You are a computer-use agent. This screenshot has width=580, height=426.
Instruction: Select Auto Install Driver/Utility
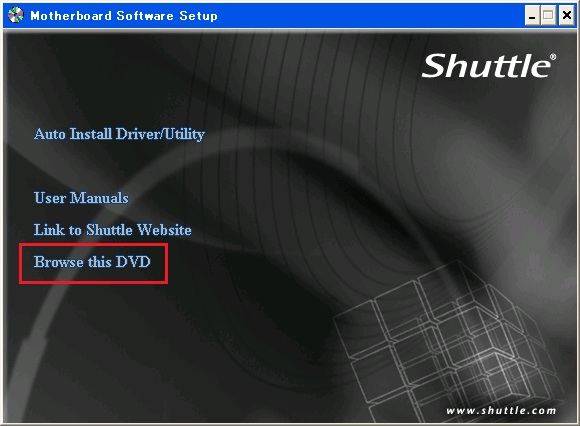click(x=119, y=134)
